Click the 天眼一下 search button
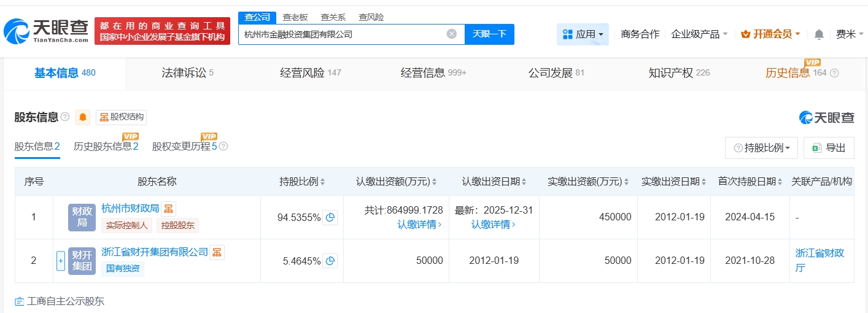This screenshot has width=868, height=313. click(489, 34)
